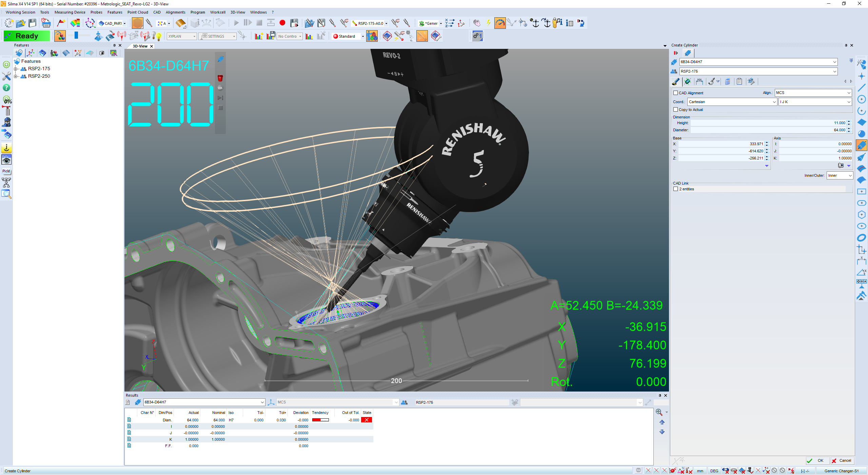The image size is (868, 475).
Task: Expand the RSP2-250 tree node
Action: pos(16,76)
